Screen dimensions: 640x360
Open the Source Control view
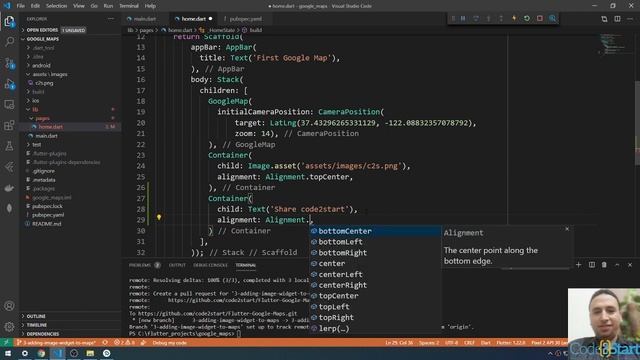point(9,63)
